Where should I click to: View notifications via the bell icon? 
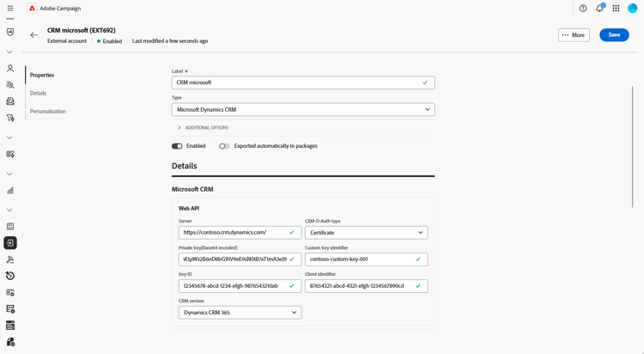coord(599,9)
